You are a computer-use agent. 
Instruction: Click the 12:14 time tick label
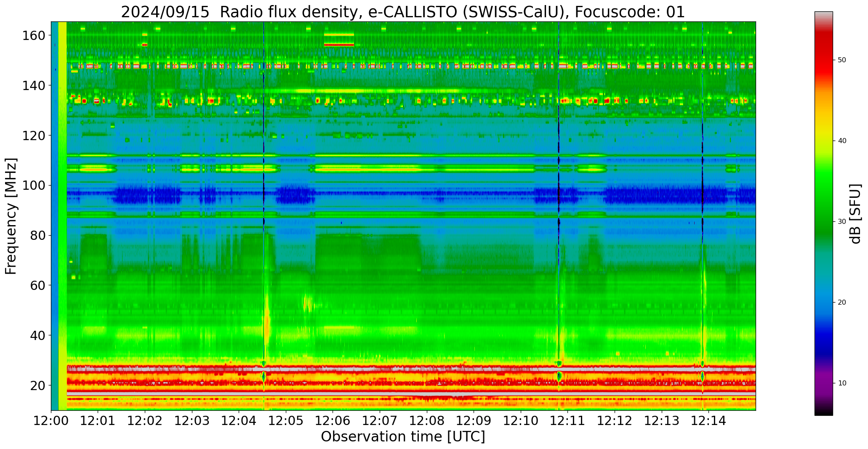click(708, 421)
